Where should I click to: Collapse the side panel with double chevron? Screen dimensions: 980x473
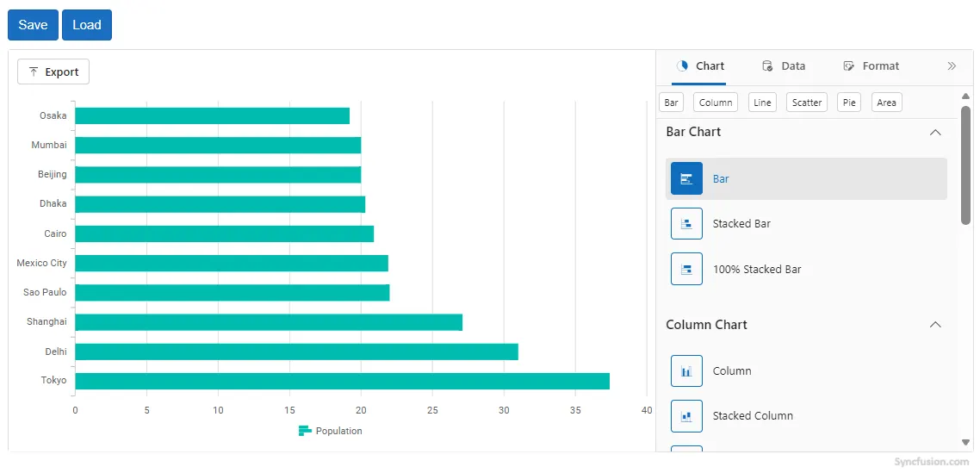(952, 65)
